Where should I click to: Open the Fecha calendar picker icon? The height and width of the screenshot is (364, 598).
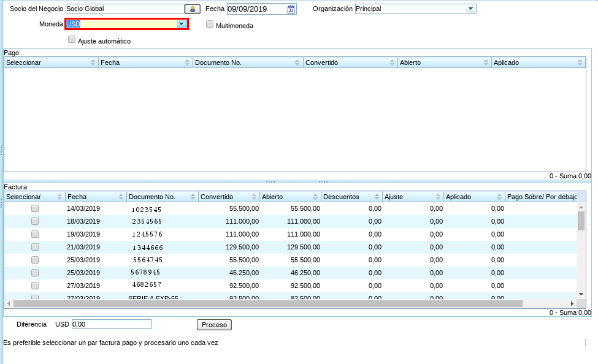coord(291,9)
